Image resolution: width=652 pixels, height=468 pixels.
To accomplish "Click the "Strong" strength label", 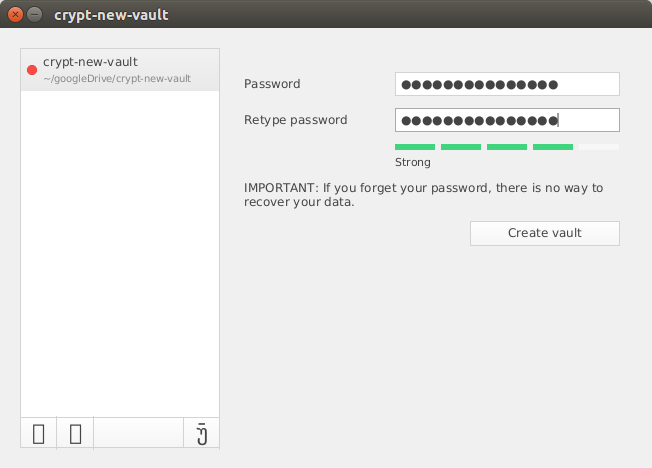I will click(413, 162).
